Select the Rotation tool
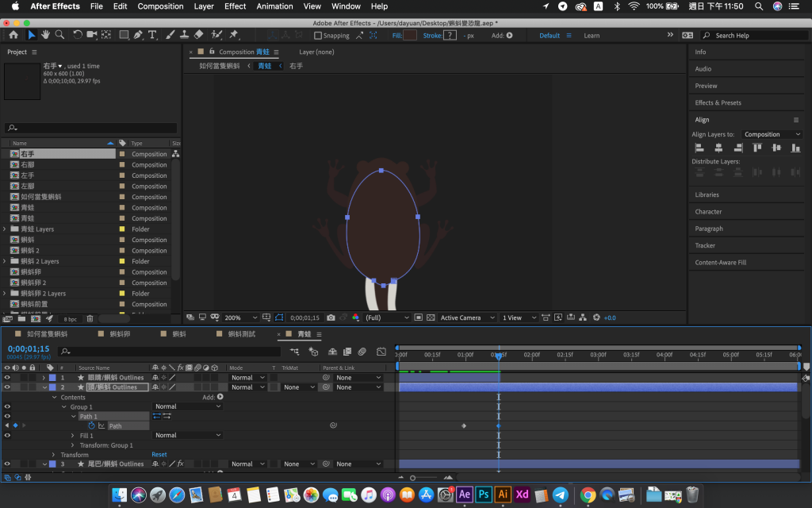812x508 pixels. pos(77,35)
